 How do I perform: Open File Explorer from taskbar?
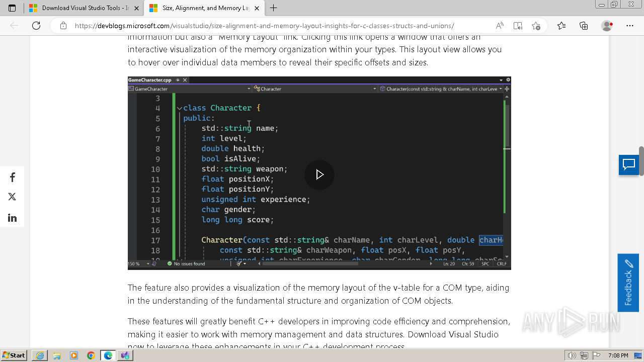pyautogui.click(x=57, y=355)
